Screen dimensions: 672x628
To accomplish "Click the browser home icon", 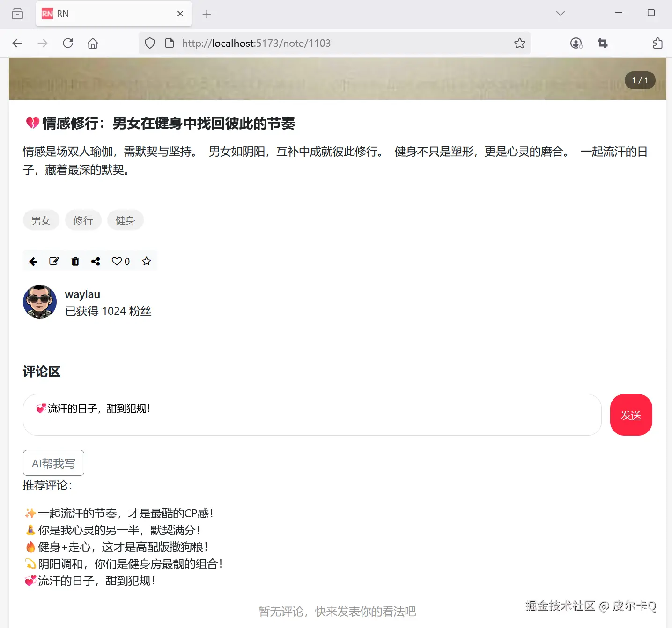I will (92, 43).
